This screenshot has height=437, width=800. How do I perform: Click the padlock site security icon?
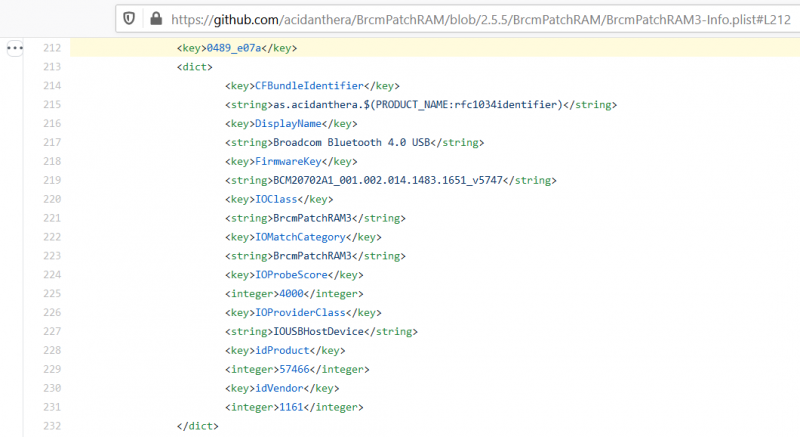point(156,19)
